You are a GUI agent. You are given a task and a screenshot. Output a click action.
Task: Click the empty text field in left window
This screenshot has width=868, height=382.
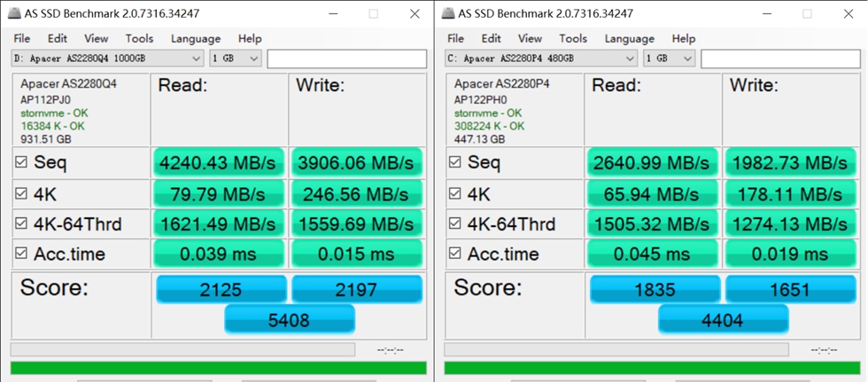click(347, 58)
